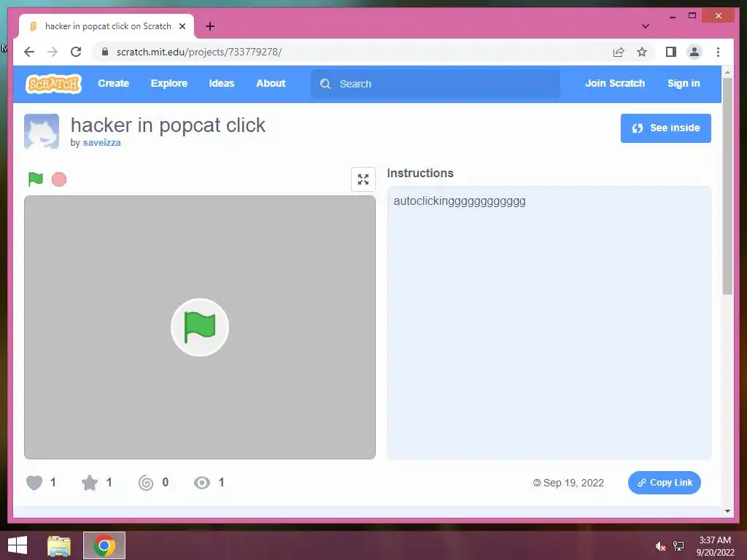Screen dimensions: 747x560
Task: Love the project with heart icon
Action: click(34, 483)
